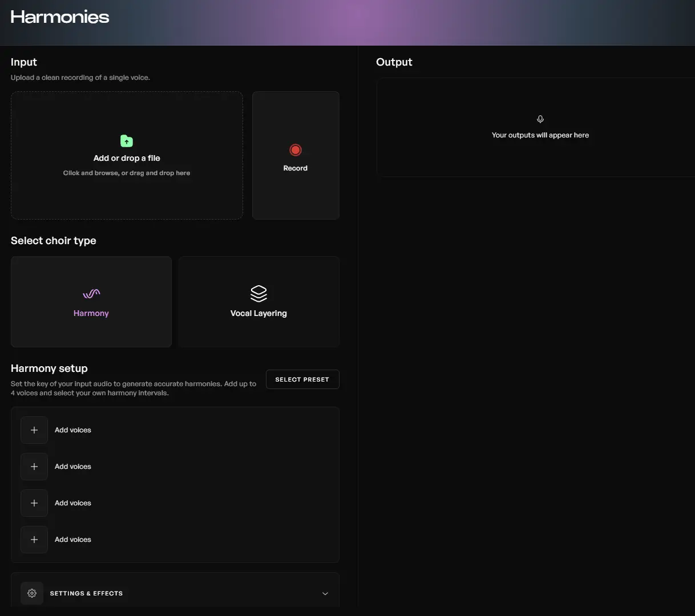The image size is (695, 616).
Task: Click the plus icon in the last Add voices row
Action: 34,540
